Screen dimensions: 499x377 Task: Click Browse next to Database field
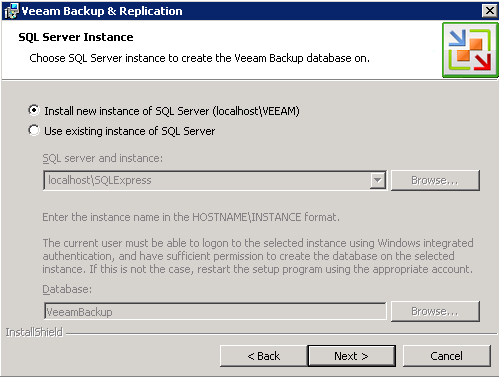point(435,311)
